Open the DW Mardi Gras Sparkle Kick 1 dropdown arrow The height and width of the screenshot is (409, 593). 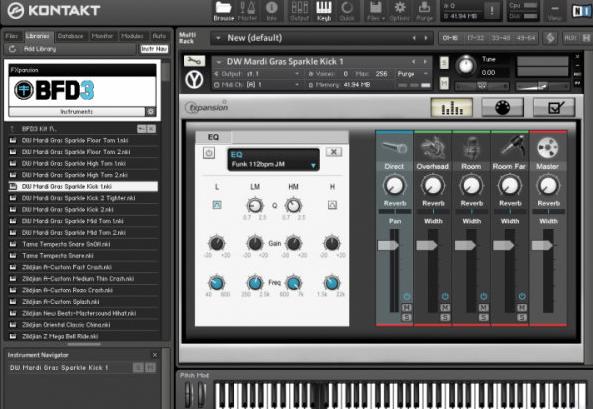(x=218, y=61)
